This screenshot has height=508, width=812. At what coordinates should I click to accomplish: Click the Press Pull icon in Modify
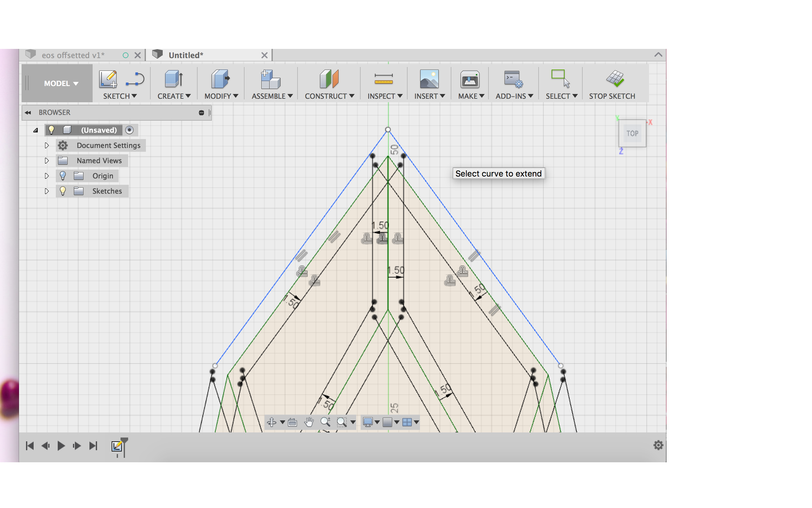click(x=220, y=79)
